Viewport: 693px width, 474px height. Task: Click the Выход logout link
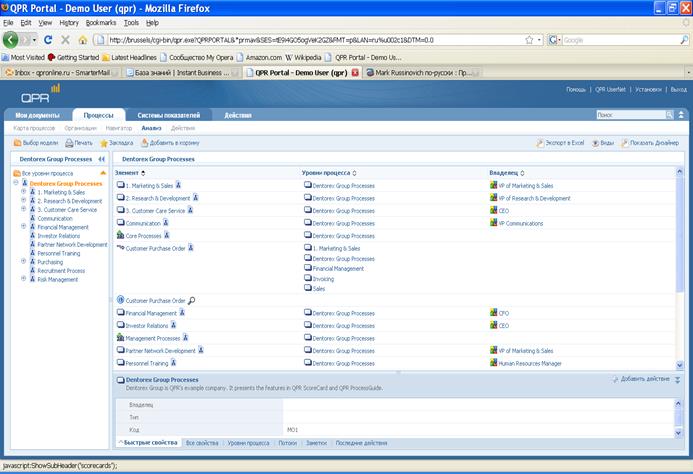pos(678,89)
